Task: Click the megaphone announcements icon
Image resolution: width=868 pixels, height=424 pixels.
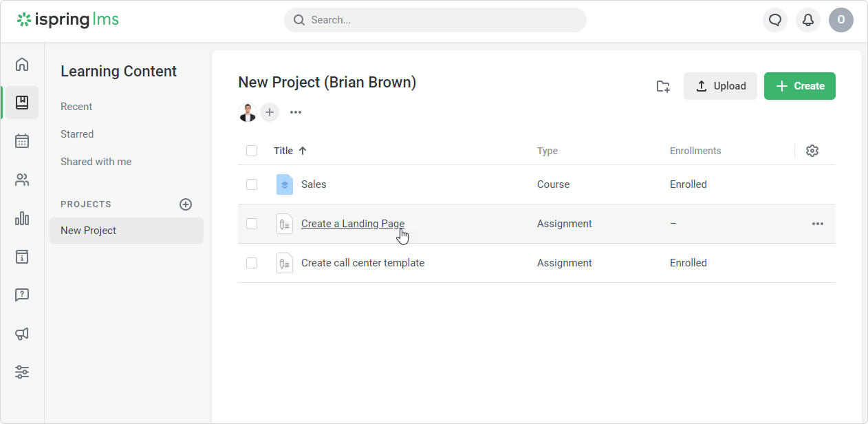Action: 22,334
